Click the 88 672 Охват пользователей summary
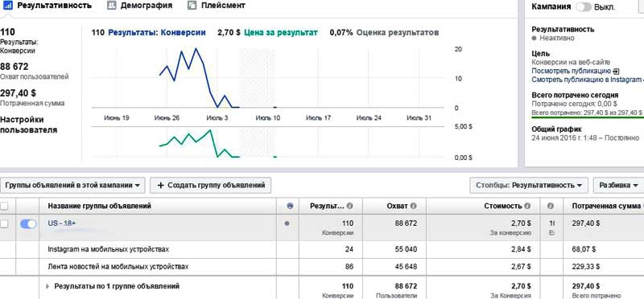Screen dimensions: 644x299 coord(34,71)
